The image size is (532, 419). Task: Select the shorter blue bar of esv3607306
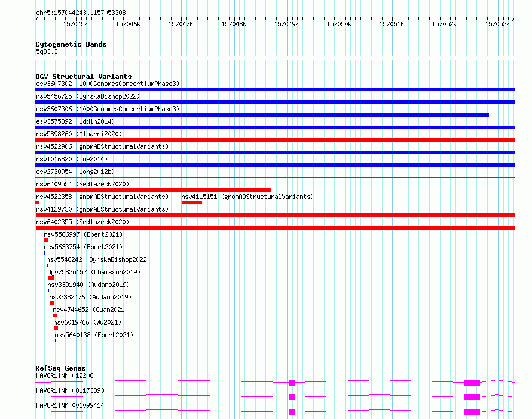click(262, 115)
